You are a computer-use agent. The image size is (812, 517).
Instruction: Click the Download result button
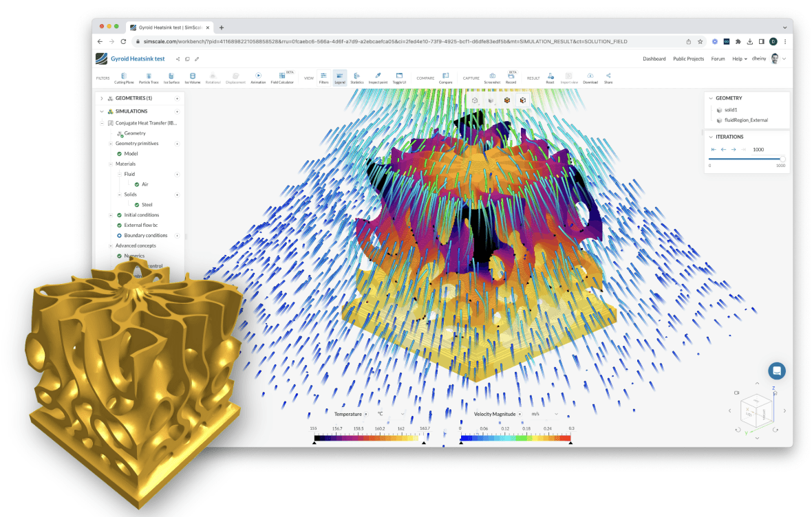tap(590, 78)
